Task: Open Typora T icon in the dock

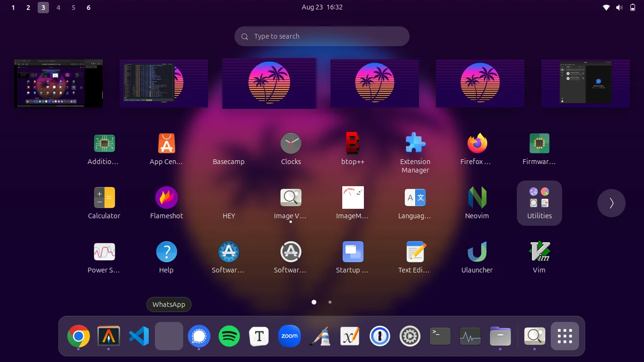Action: click(x=259, y=337)
